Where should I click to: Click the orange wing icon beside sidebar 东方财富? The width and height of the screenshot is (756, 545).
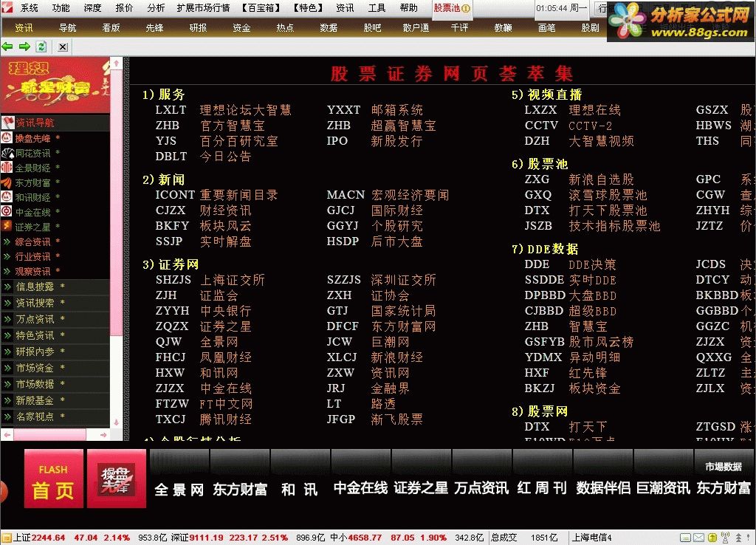click(x=7, y=183)
